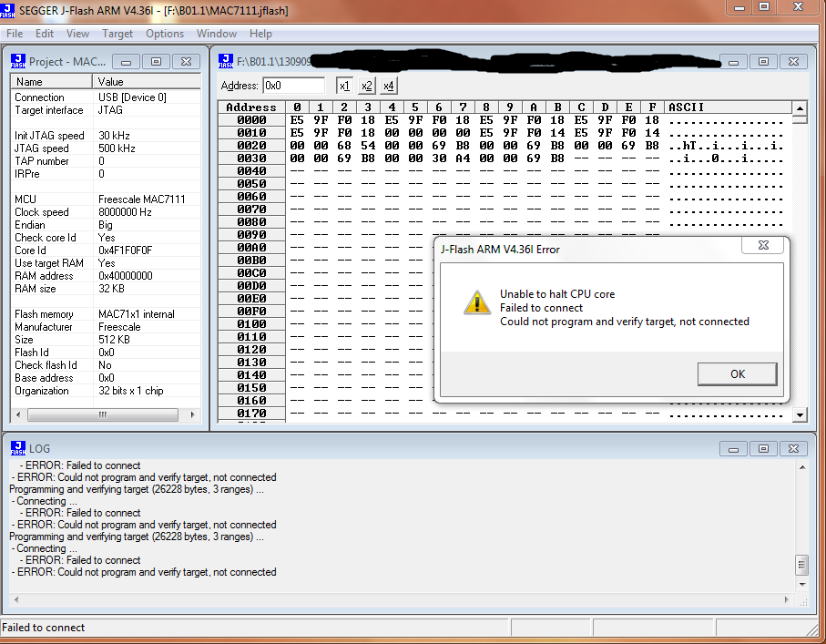Click Project panel scroll left arrow
Viewport: 826px width, 644px height.
[x=18, y=414]
